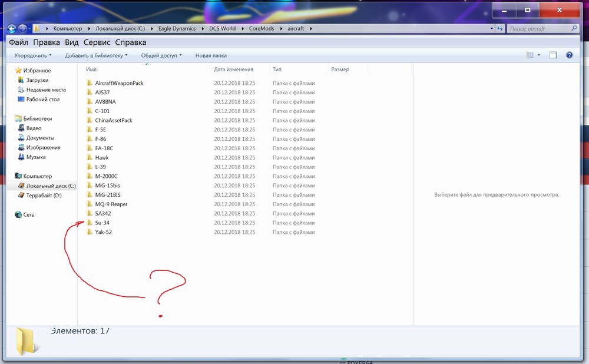Viewport: 589px width, 364px height.
Task: Open the Вид menu
Action: click(71, 42)
